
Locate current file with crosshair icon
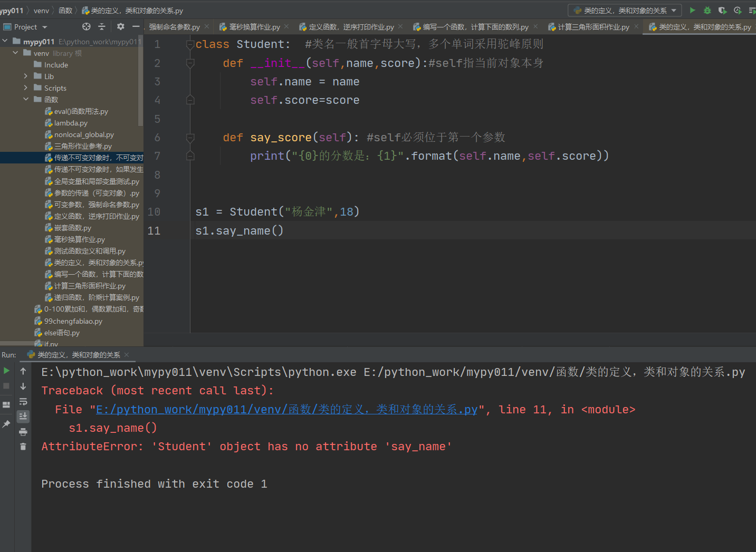point(87,26)
